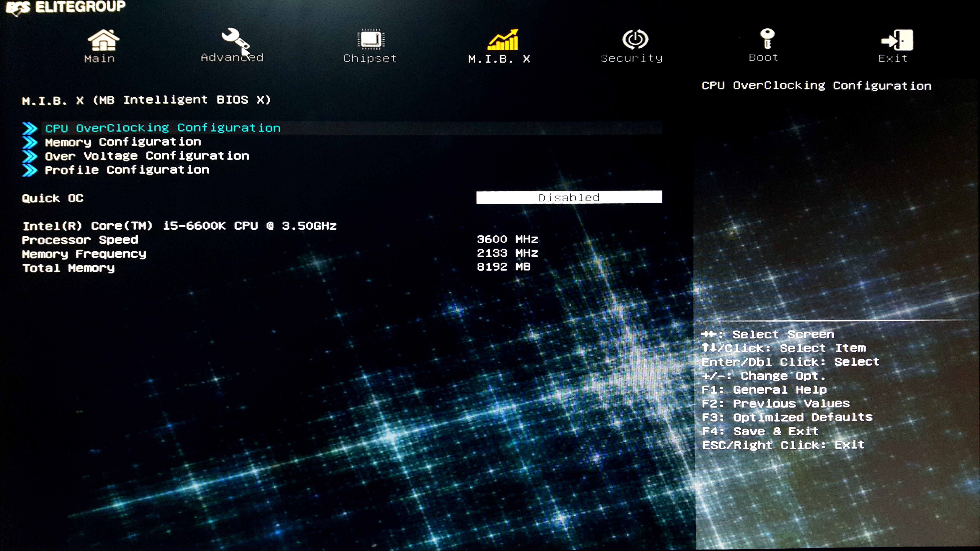980x551 pixels.
Task: Click the ESC/Right Click: Exit hint
Action: pos(783,445)
